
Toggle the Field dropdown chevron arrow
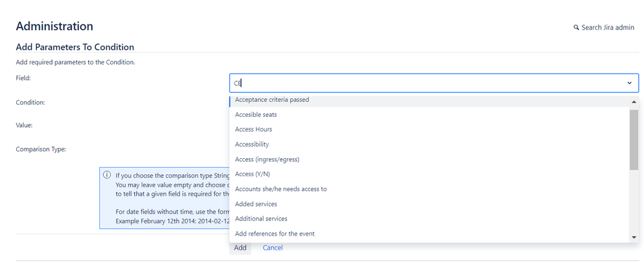point(629,83)
